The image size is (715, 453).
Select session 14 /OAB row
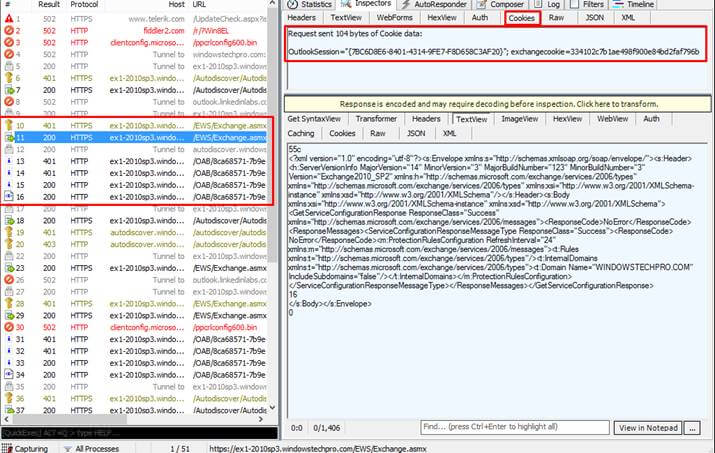click(135, 173)
